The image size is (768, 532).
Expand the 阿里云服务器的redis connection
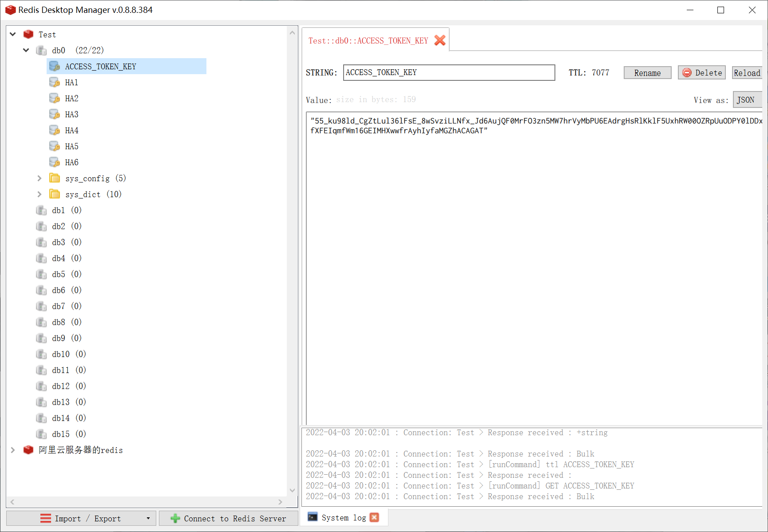(x=13, y=450)
